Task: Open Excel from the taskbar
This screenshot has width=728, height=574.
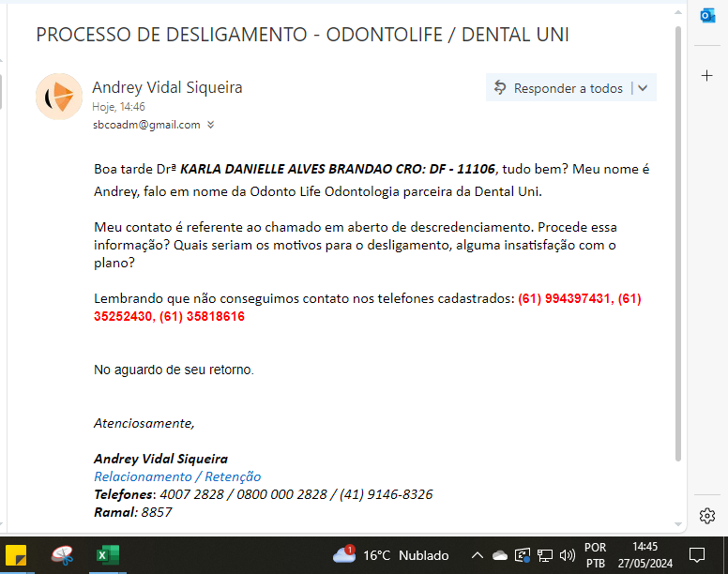Action: (107, 555)
